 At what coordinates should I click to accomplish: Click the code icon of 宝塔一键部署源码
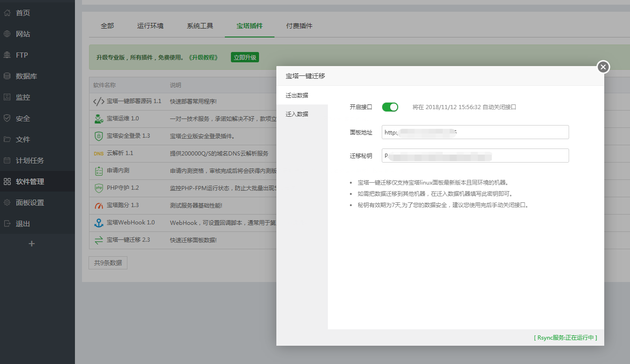[99, 101]
